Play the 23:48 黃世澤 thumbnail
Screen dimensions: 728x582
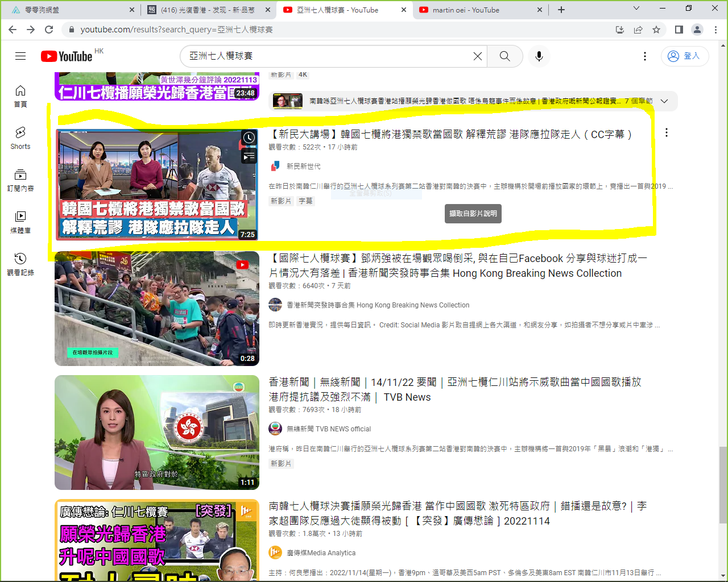(157, 86)
